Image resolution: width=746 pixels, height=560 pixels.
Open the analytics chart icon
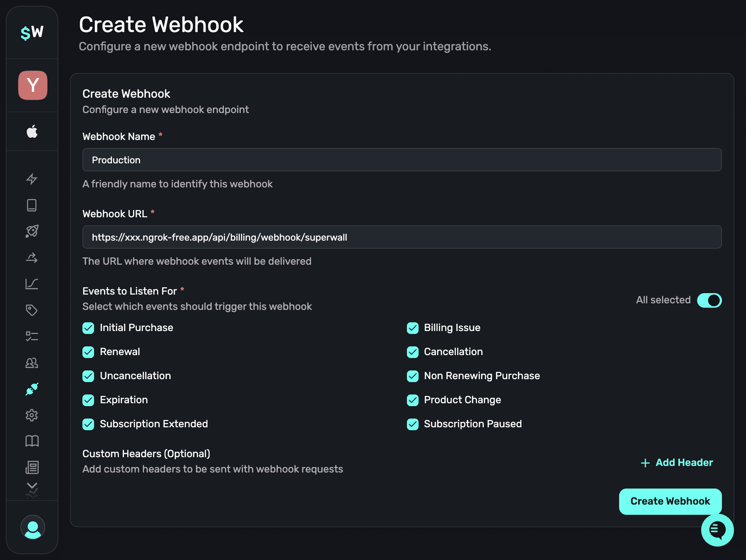point(32,284)
